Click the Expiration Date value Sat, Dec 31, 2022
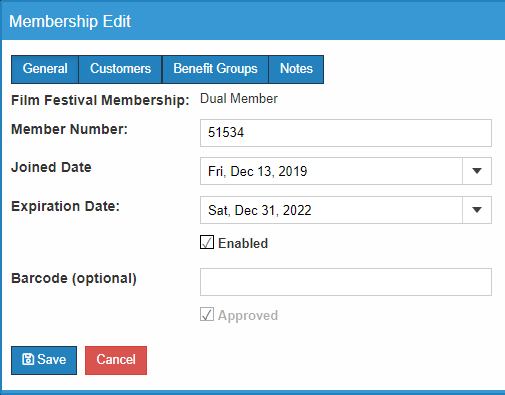The image size is (505, 395). [260, 210]
